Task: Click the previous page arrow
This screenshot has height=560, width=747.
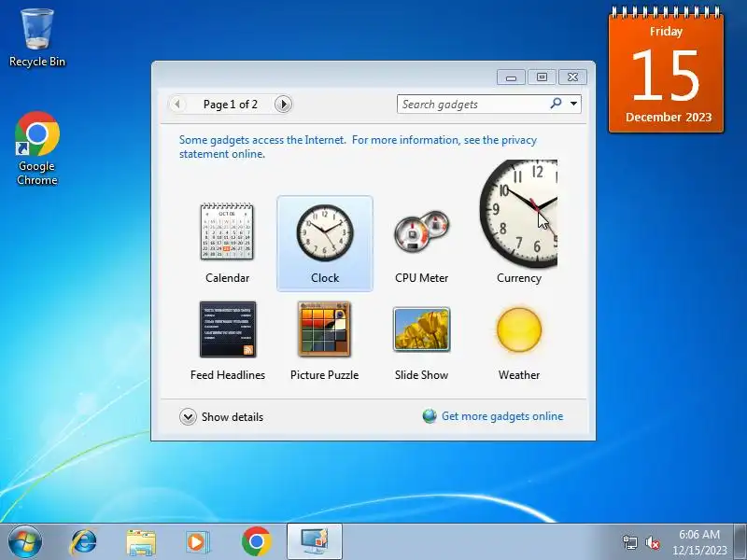Action: point(177,104)
